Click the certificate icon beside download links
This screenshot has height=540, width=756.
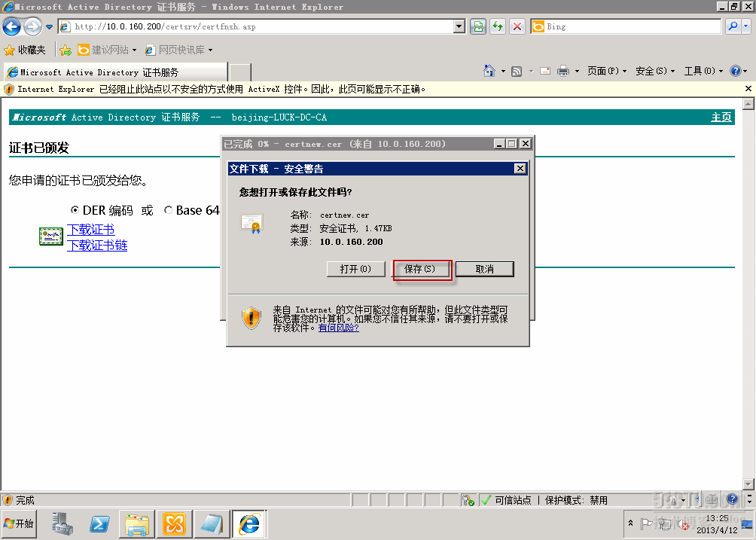(51, 236)
